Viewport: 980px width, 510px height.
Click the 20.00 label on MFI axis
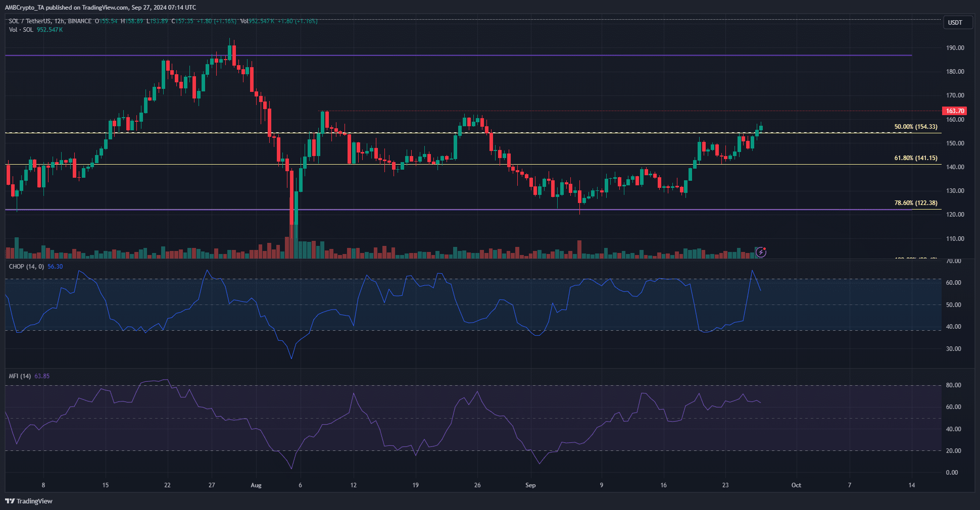953,451
